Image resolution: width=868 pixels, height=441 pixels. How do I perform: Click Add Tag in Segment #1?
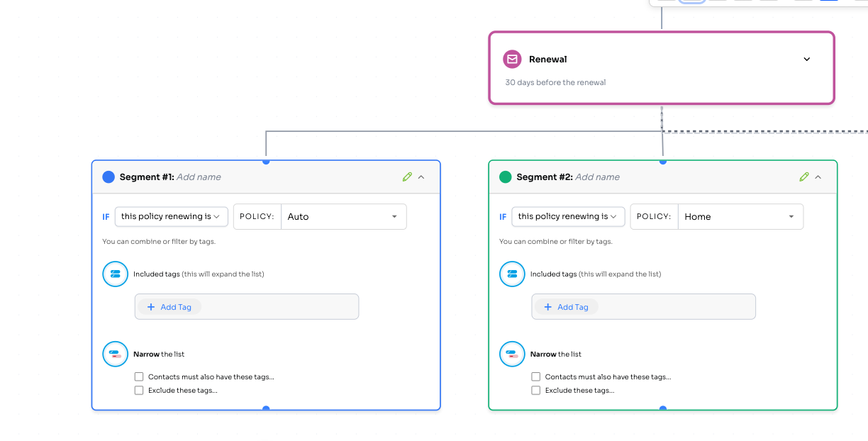pyautogui.click(x=169, y=307)
